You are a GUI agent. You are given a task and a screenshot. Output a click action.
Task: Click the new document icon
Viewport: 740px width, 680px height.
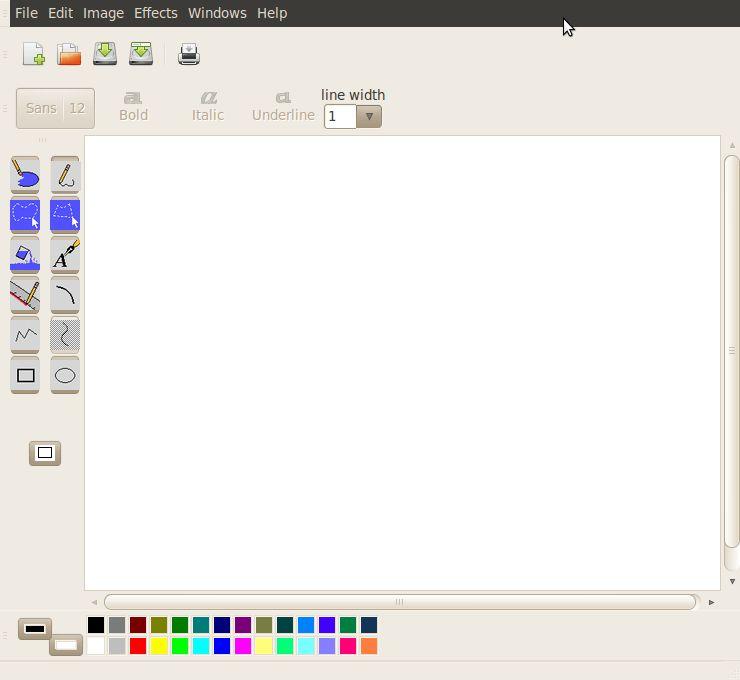tap(33, 54)
